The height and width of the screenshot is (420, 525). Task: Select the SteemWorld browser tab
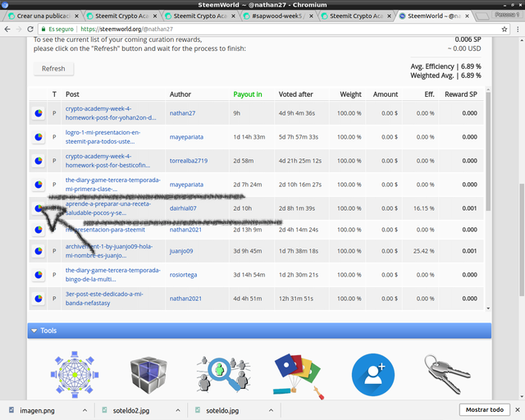pyautogui.click(x=434, y=16)
